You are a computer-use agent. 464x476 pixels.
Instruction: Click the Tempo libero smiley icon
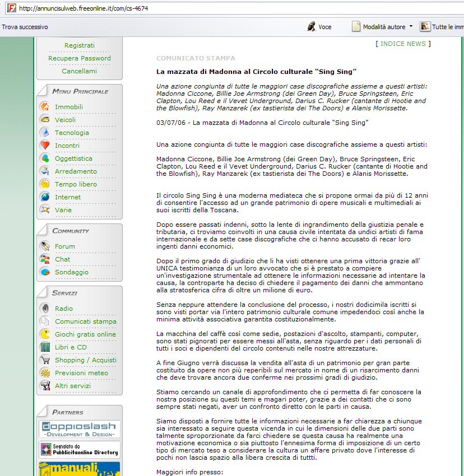(45, 184)
